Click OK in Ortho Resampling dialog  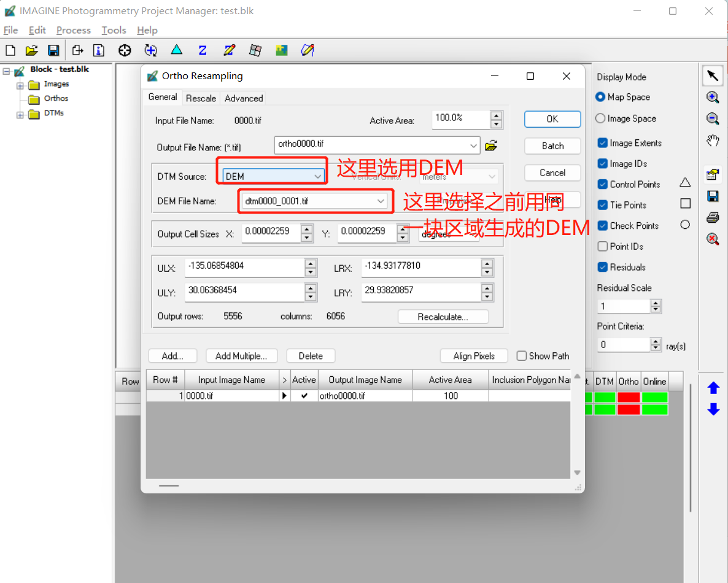(552, 119)
